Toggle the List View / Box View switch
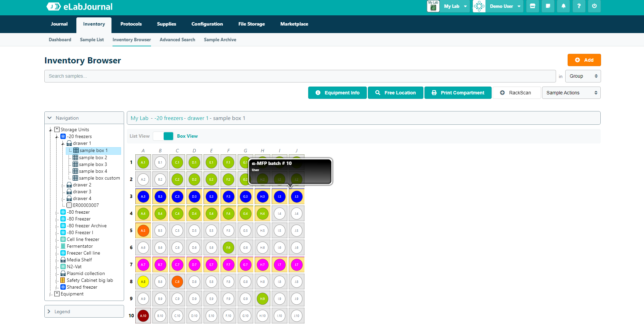Image resolution: width=644 pixels, height=335 pixels. tap(163, 136)
